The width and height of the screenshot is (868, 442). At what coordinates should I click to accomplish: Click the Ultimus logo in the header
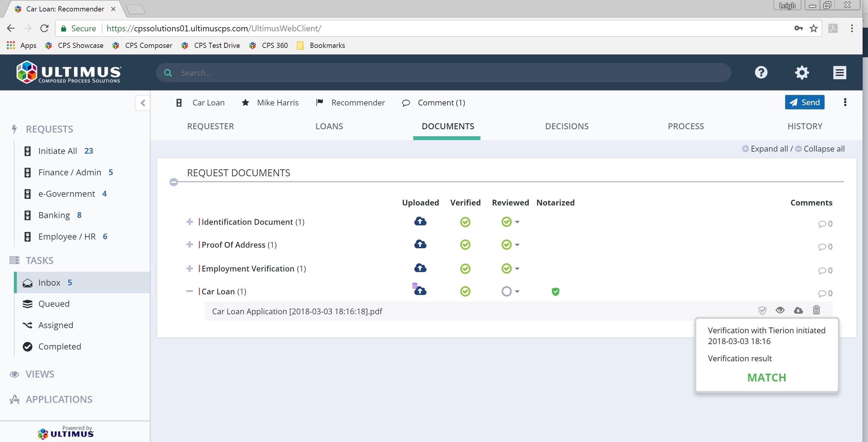point(69,72)
